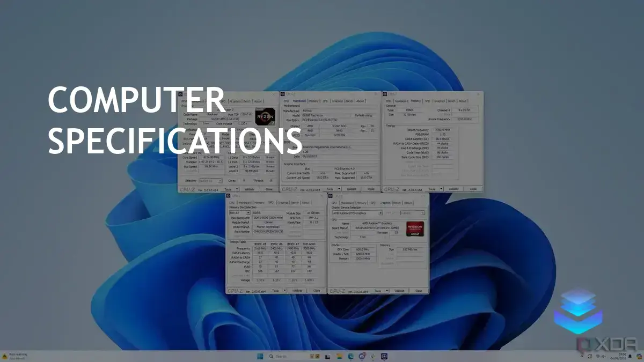The image size is (644, 362).
Task: Switch to the SPD tab in the Memory window
Action: (427, 101)
